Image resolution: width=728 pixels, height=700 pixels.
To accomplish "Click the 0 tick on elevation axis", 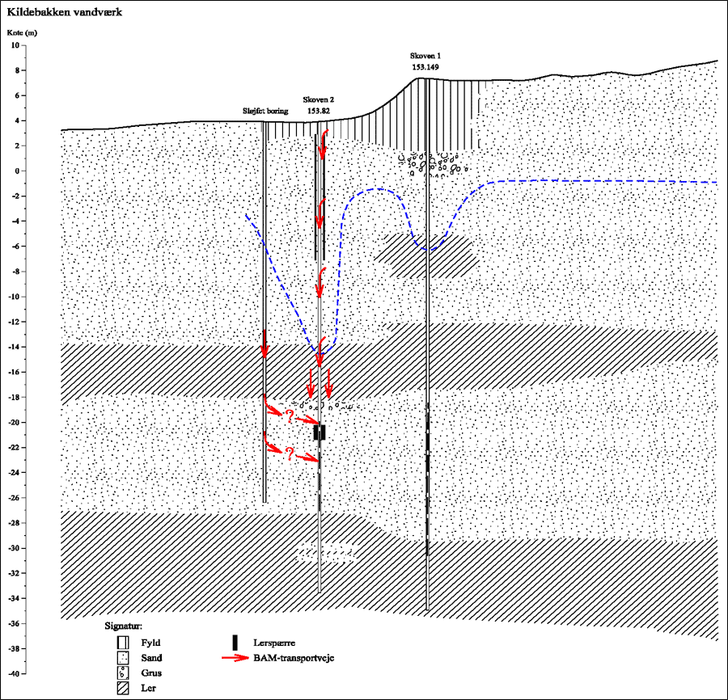I will click(x=15, y=171).
